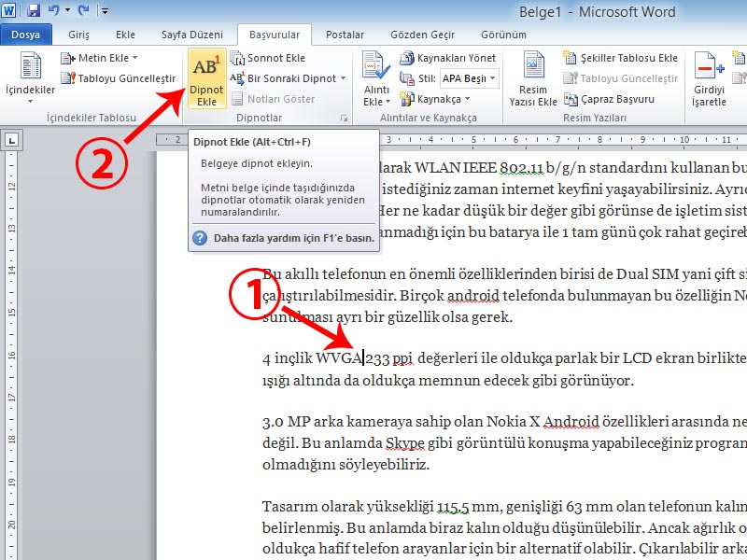Click the Stil label icon
The height and width of the screenshot is (560, 747).
point(406,78)
